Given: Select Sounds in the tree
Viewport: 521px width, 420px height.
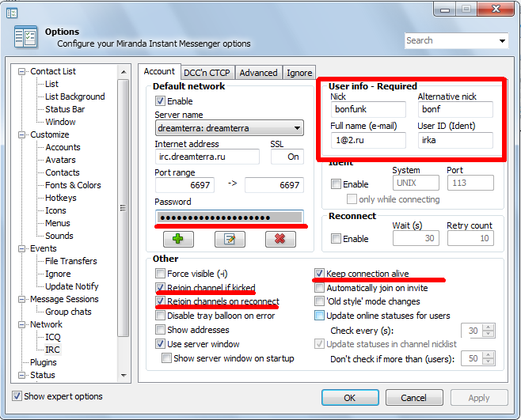Looking at the screenshot, I should pos(59,236).
